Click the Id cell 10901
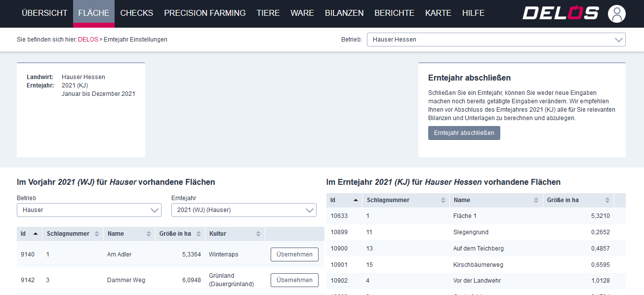The width and height of the screenshot is (644, 295). (339, 265)
